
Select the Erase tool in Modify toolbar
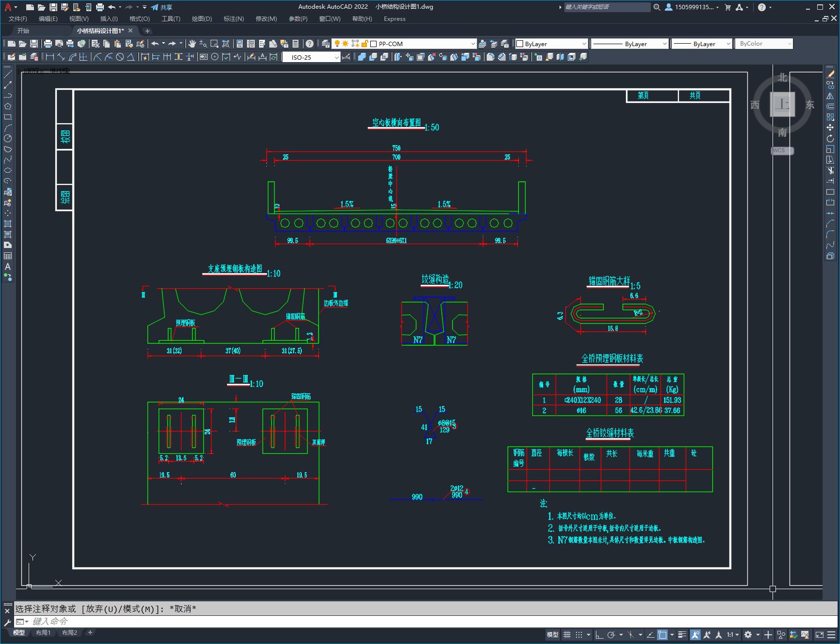tap(830, 74)
